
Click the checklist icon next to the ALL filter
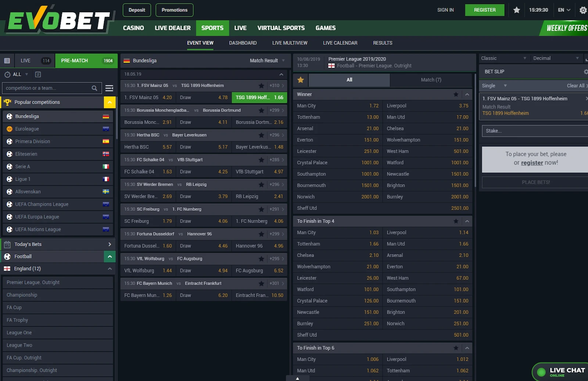(38, 74)
